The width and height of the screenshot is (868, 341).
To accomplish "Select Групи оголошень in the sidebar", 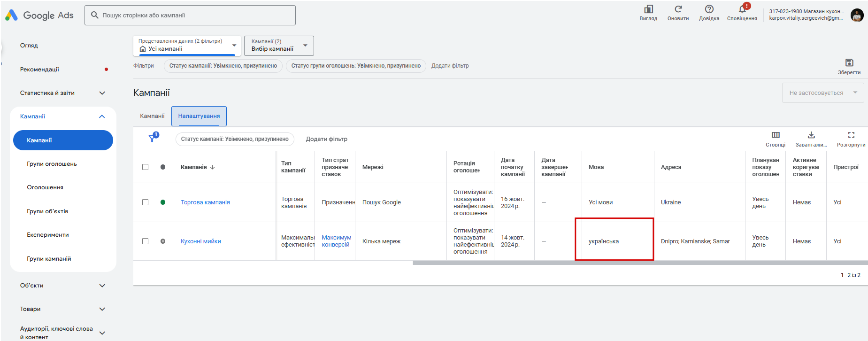I will (52, 164).
